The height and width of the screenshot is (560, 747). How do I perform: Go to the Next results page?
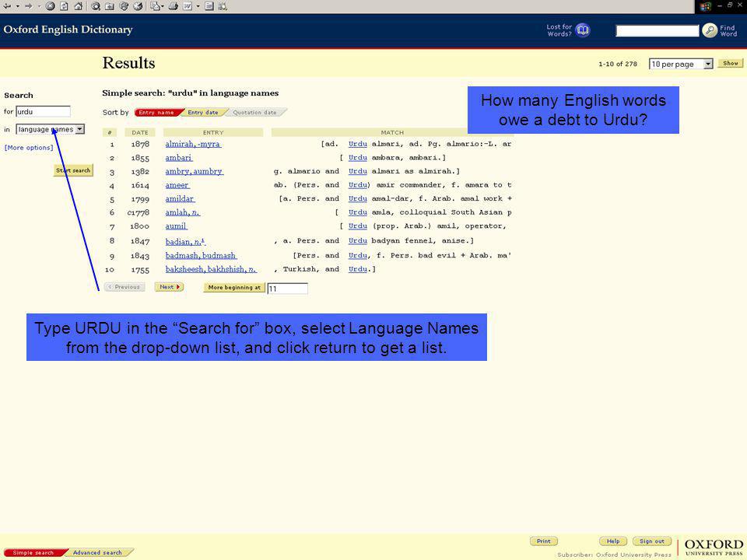point(169,287)
